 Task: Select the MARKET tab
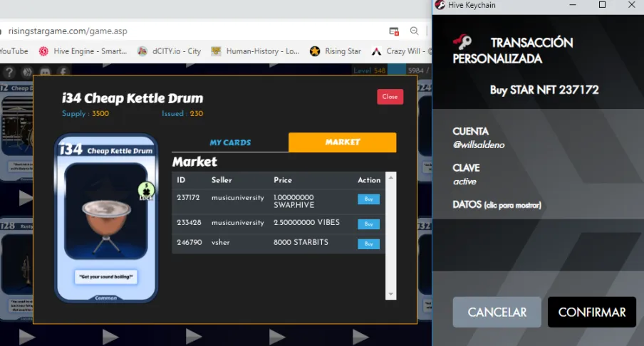[343, 142]
